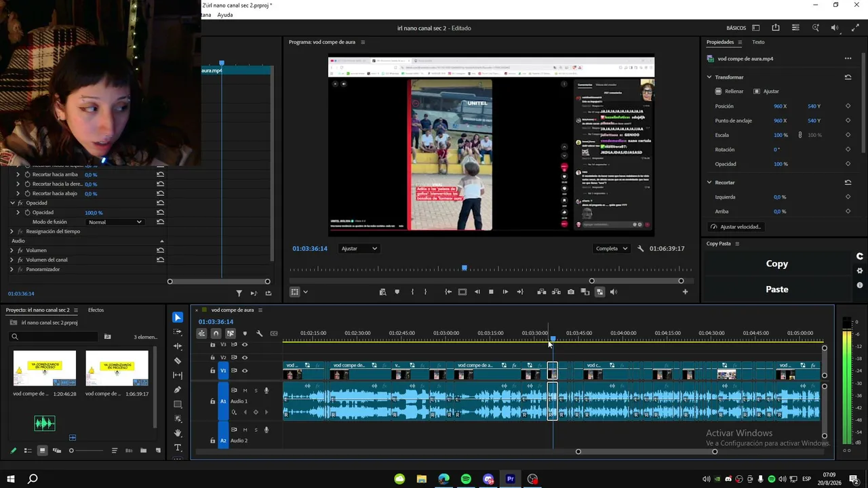Open timeline display settings wrench
The width and height of the screenshot is (868, 488).
tap(259, 333)
